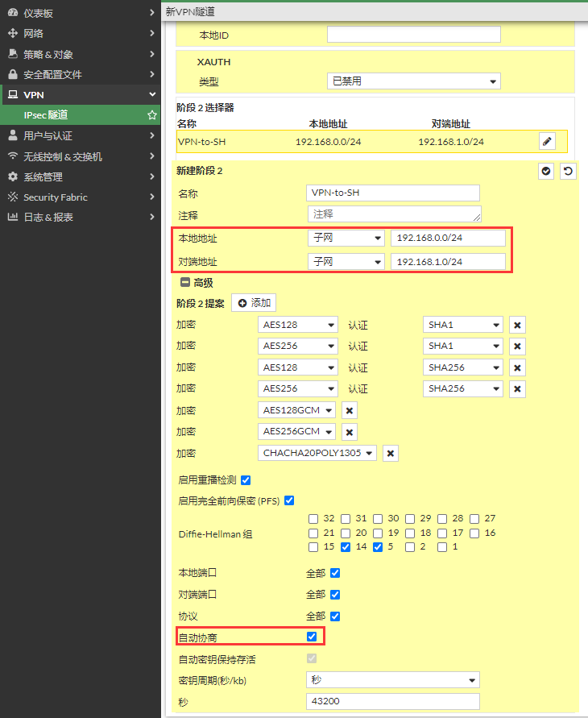Click the star icon beside IPsec 隧道
Screen dimensions: 588x718
click(151, 115)
